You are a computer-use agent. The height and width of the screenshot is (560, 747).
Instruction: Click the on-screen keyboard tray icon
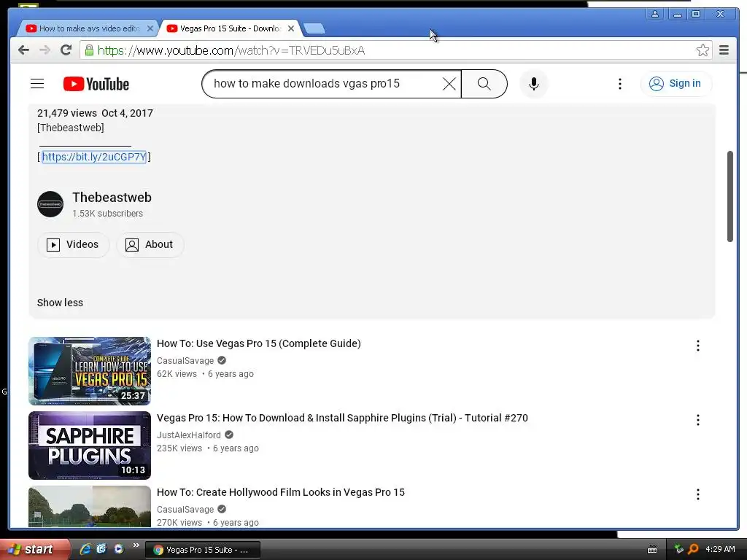point(652,550)
